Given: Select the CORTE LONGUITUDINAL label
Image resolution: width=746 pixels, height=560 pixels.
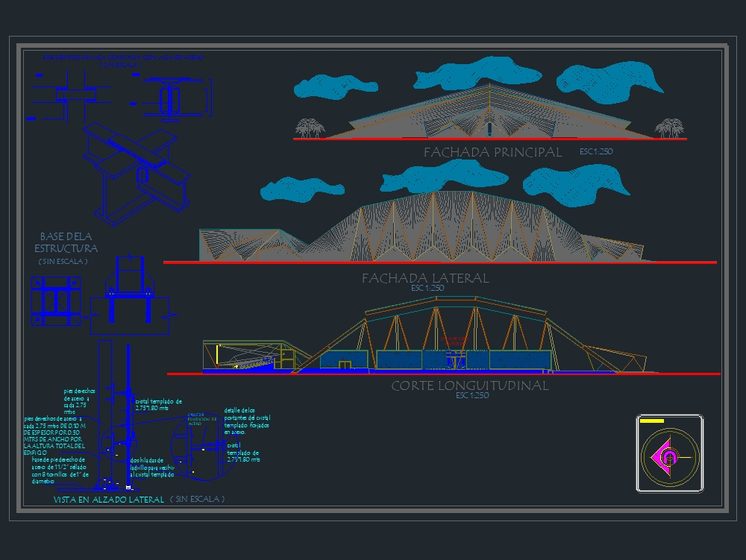Looking at the screenshot, I should coord(471,386).
